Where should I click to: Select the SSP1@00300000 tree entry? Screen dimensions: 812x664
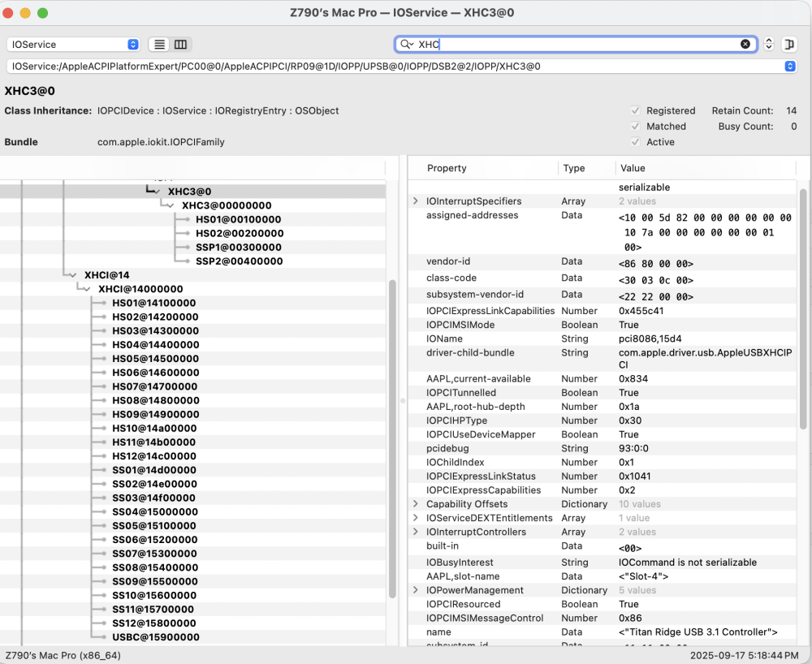point(239,248)
